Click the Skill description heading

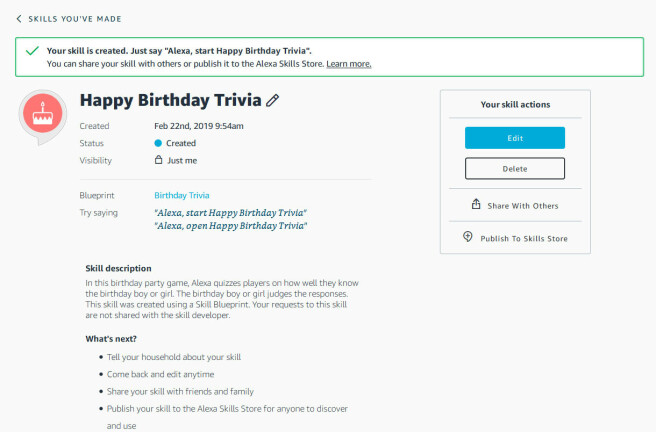click(x=118, y=268)
